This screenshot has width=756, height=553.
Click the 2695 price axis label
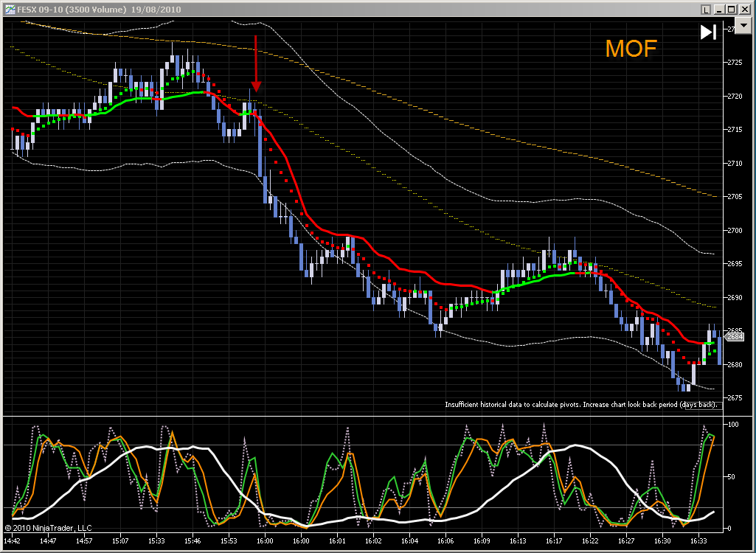click(735, 264)
